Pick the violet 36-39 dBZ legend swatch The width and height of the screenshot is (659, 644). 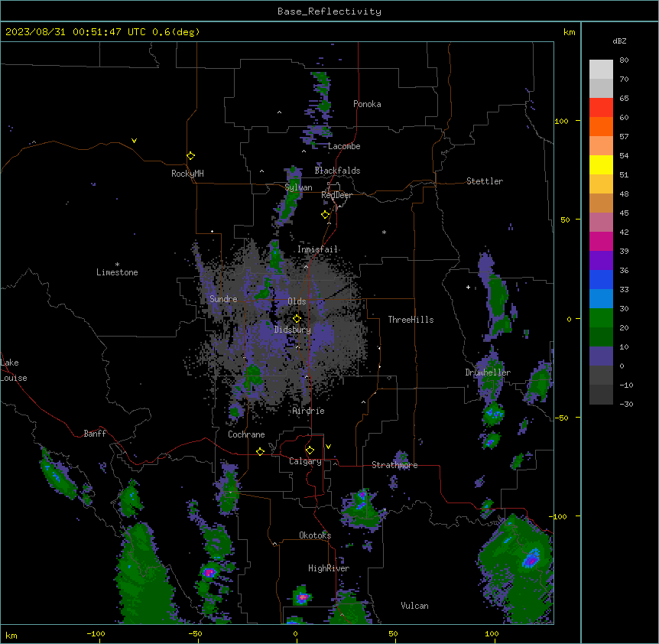click(x=601, y=261)
